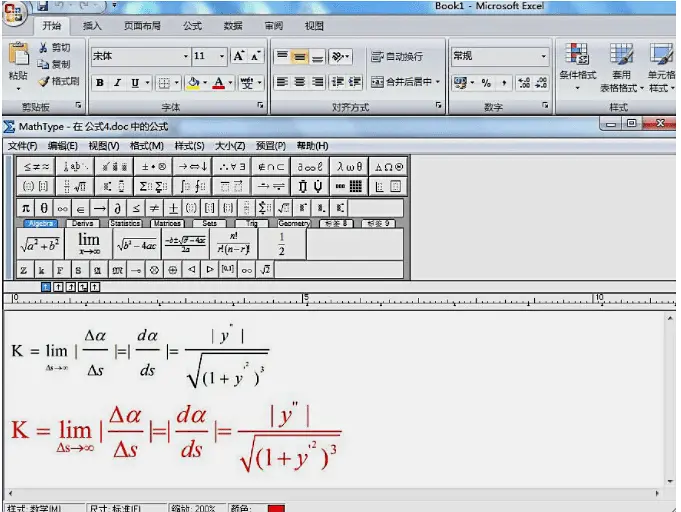Click the Copy icon in clipboard group
Screen dimensions: 681x512
(43, 64)
